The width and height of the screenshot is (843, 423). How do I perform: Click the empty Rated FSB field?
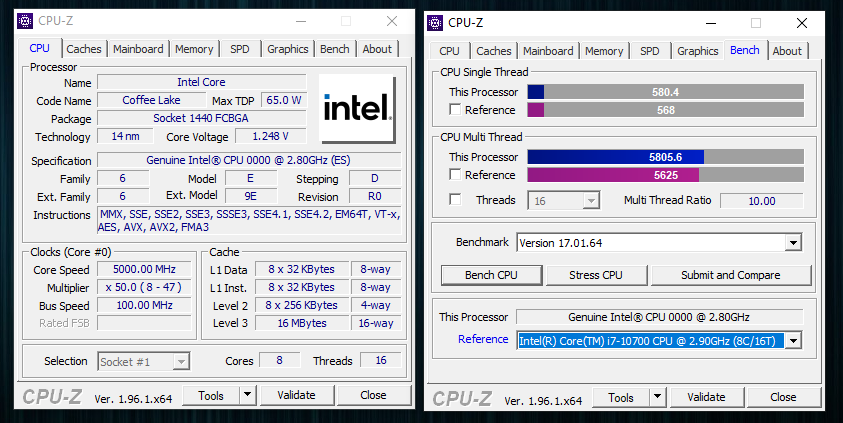[144, 323]
